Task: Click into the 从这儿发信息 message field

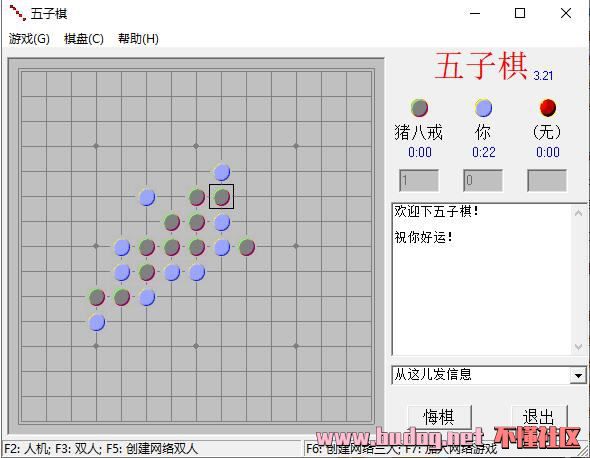Action: pos(481,375)
